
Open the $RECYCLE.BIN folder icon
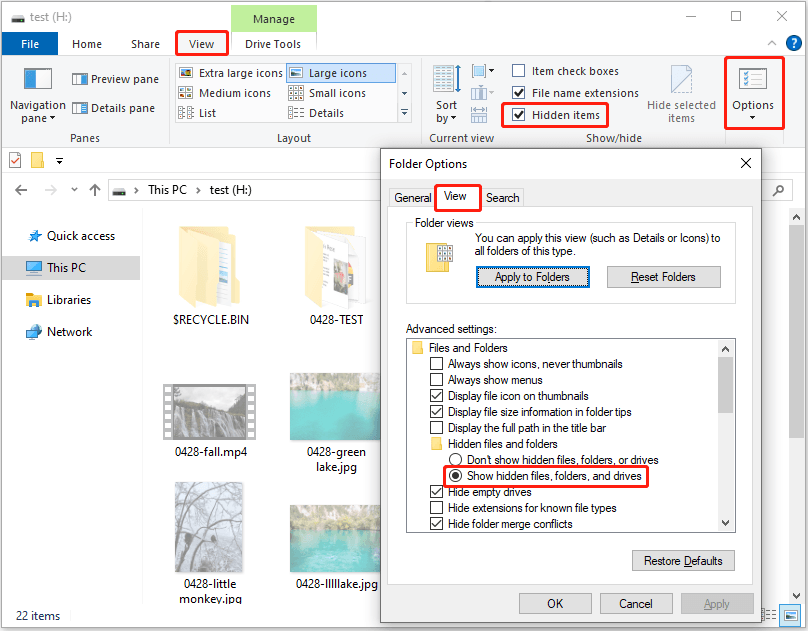(x=209, y=266)
